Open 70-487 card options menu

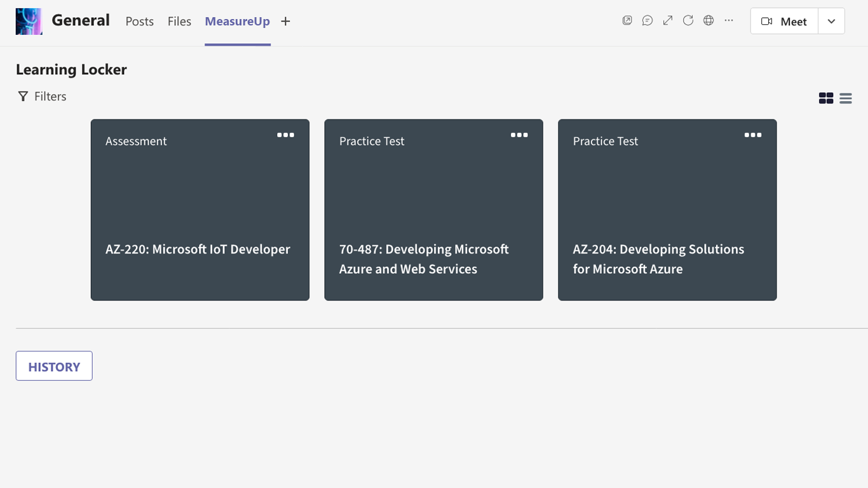pos(519,135)
